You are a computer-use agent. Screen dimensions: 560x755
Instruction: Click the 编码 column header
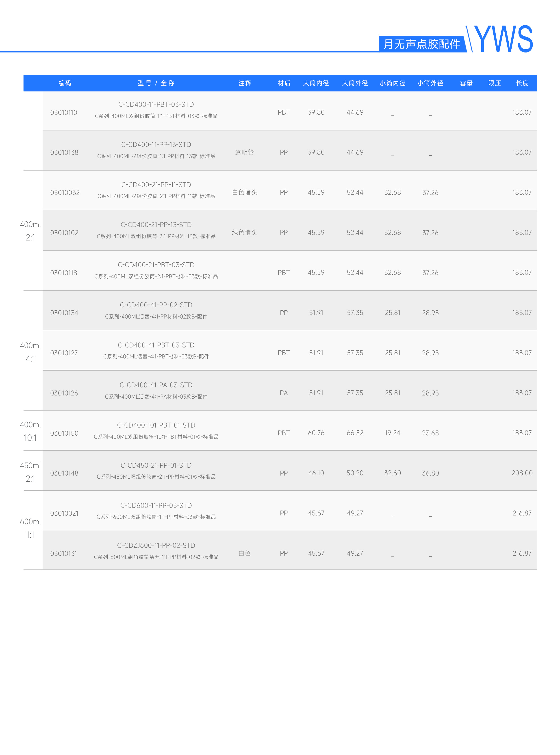pos(65,83)
